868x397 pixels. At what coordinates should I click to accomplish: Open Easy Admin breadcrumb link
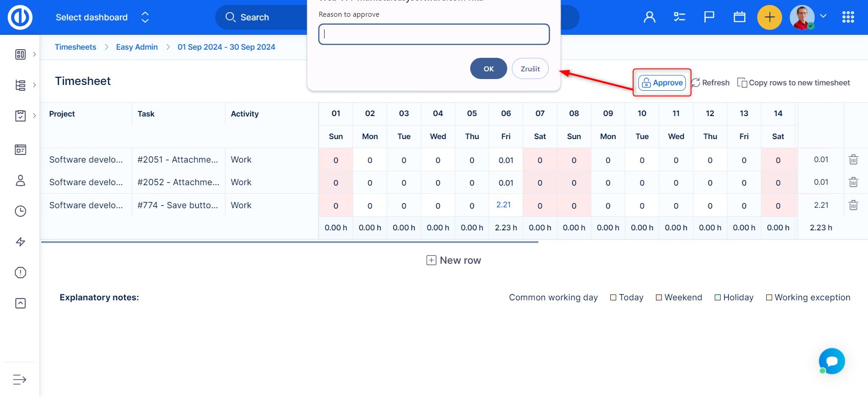coord(137,47)
